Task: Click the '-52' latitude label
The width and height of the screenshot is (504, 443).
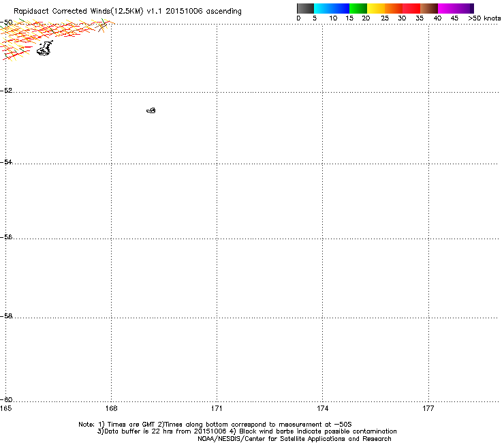Action: tap(6, 91)
